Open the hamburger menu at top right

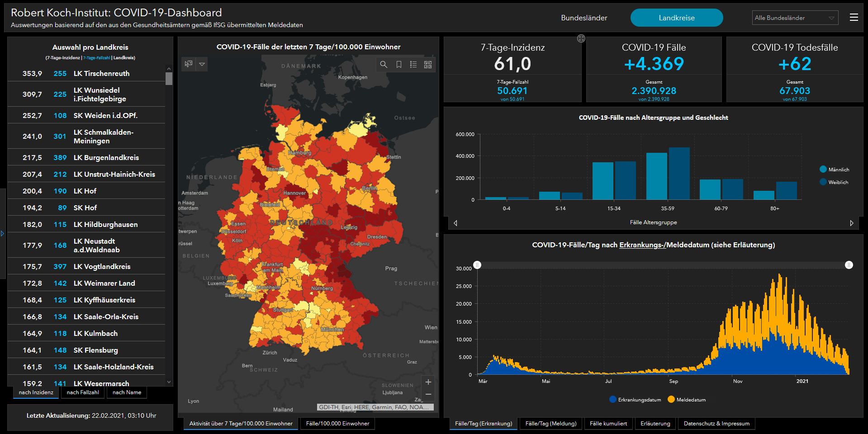point(854,18)
